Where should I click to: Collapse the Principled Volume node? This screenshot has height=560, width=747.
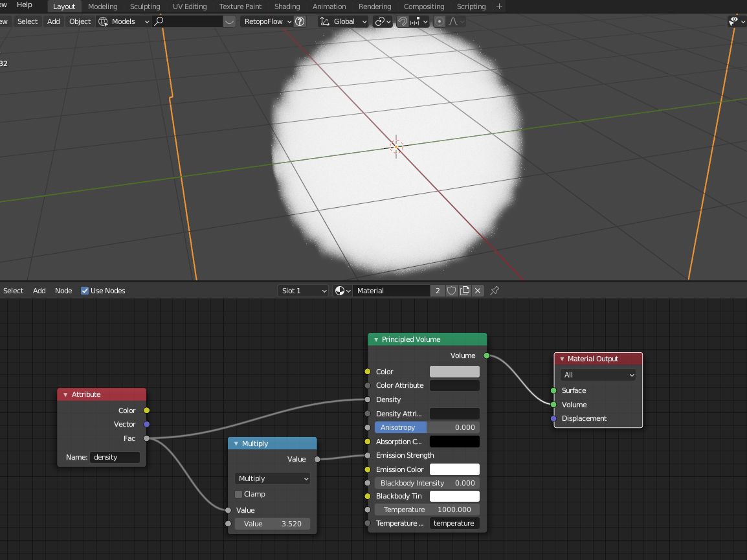[x=376, y=340]
